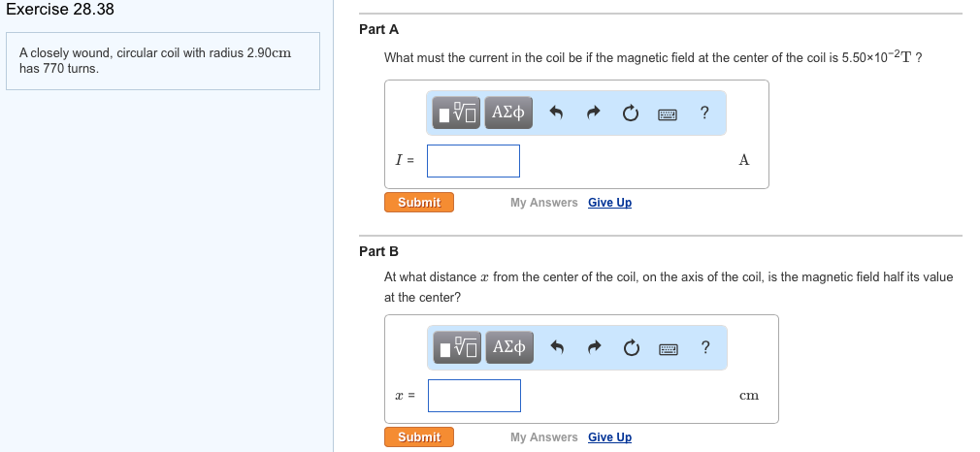Submit the Part B answer
Image resolution: width=980 pixels, height=452 pixels.
point(419,437)
